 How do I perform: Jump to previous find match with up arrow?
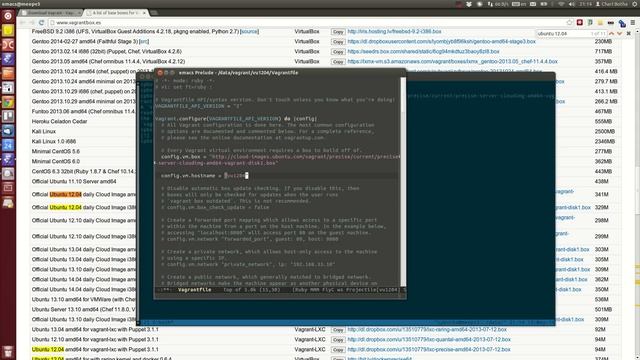click(x=611, y=33)
